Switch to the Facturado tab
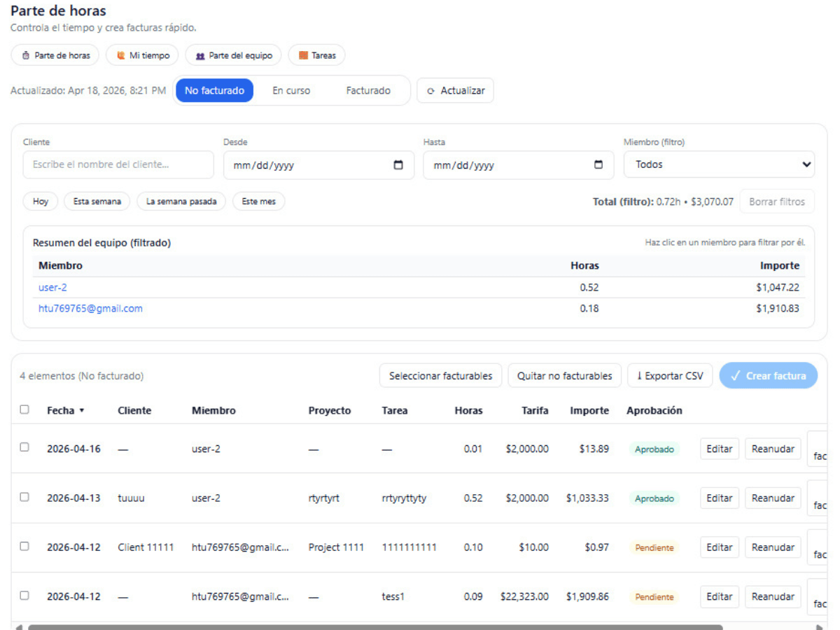The width and height of the screenshot is (840, 630). coord(368,90)
